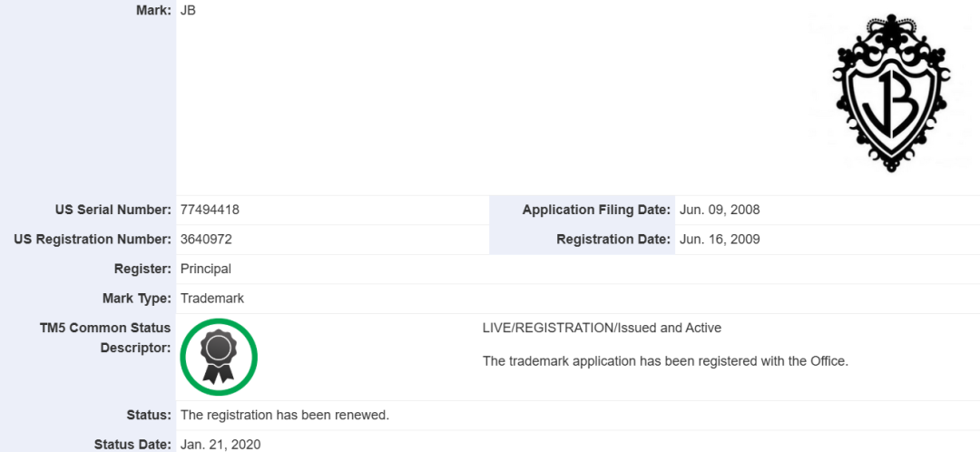Click the "US Registration Number:" label
This screenshot has width=980, height=452.
click(93, 240)
